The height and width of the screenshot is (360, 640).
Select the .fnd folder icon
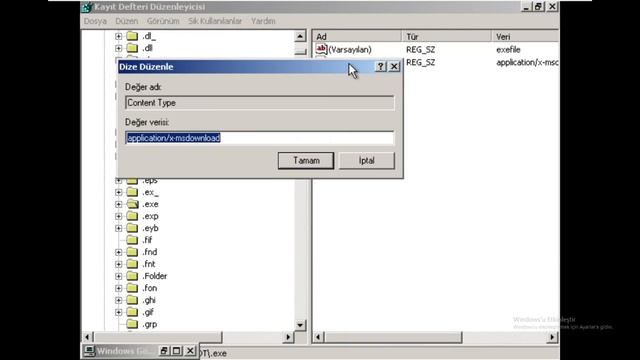click(132, 252)
